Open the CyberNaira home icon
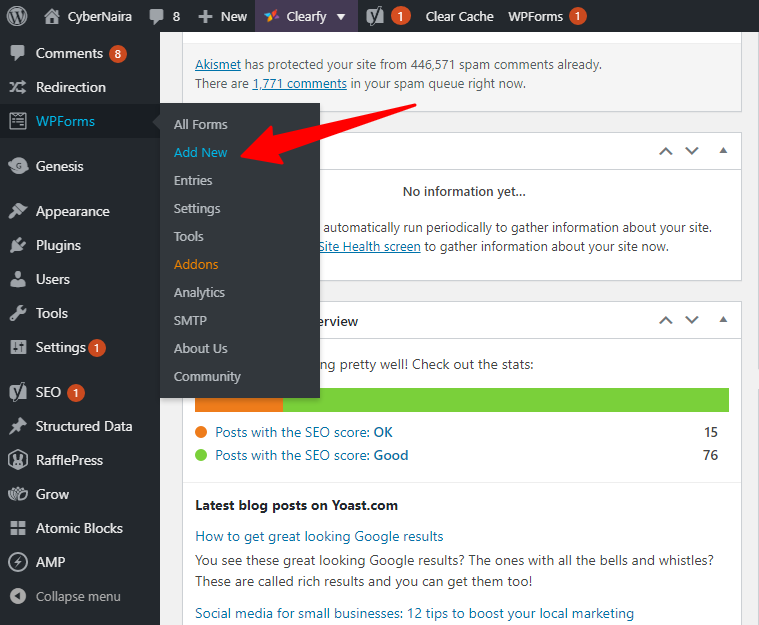759x625 pixels. (x=51, y=16)
